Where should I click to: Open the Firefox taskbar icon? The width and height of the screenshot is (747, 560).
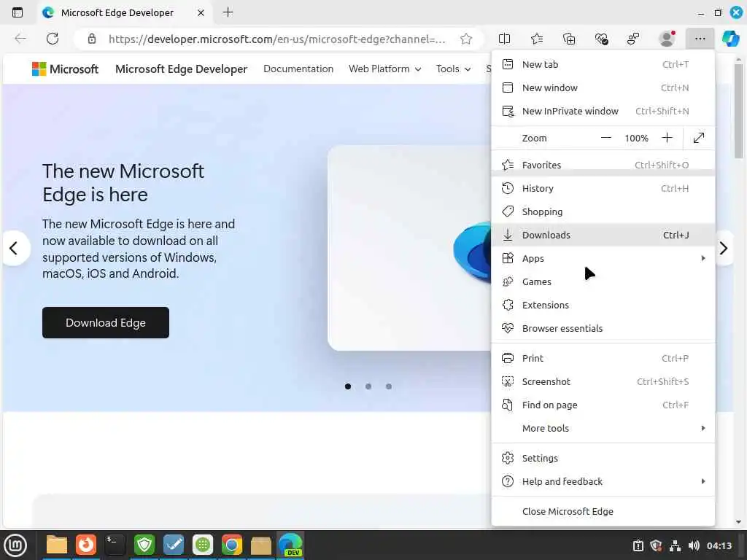(86, 544)
